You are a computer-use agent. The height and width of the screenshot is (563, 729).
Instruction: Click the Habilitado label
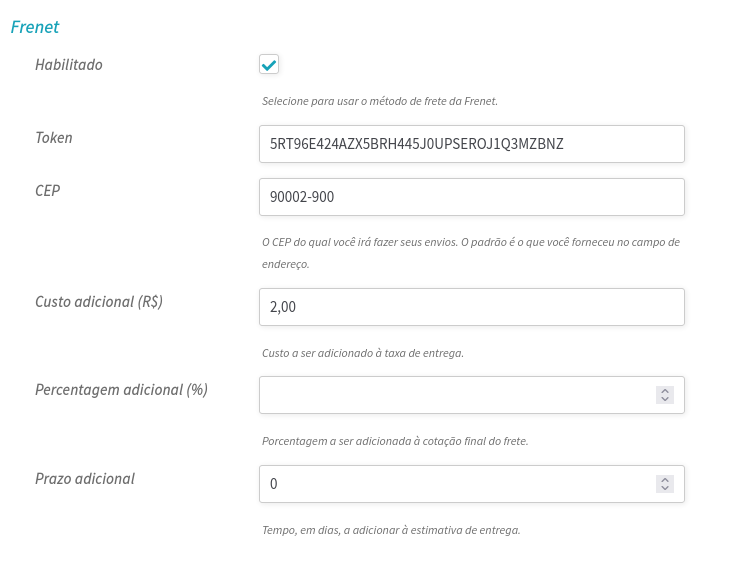[x=68, y=65]
